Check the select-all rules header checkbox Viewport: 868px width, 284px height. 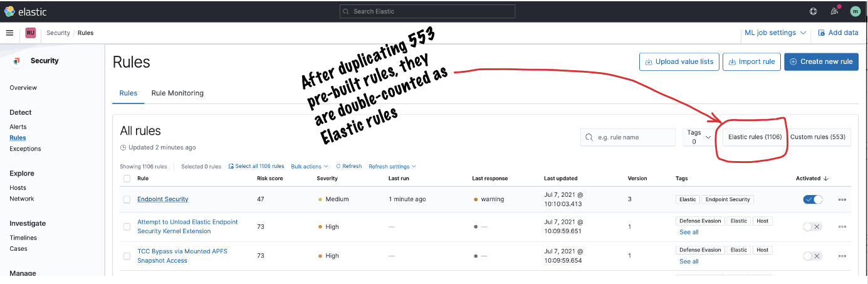(x=127, y=179)
